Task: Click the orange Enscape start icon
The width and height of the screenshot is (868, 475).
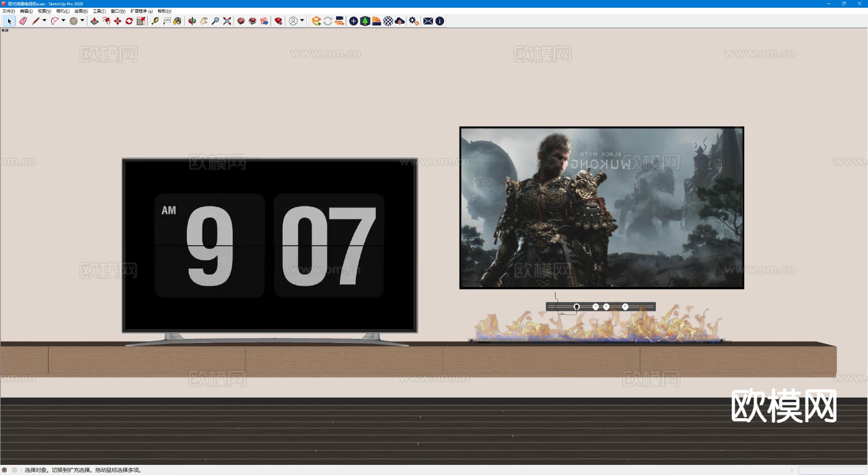Action: (316, 21)
